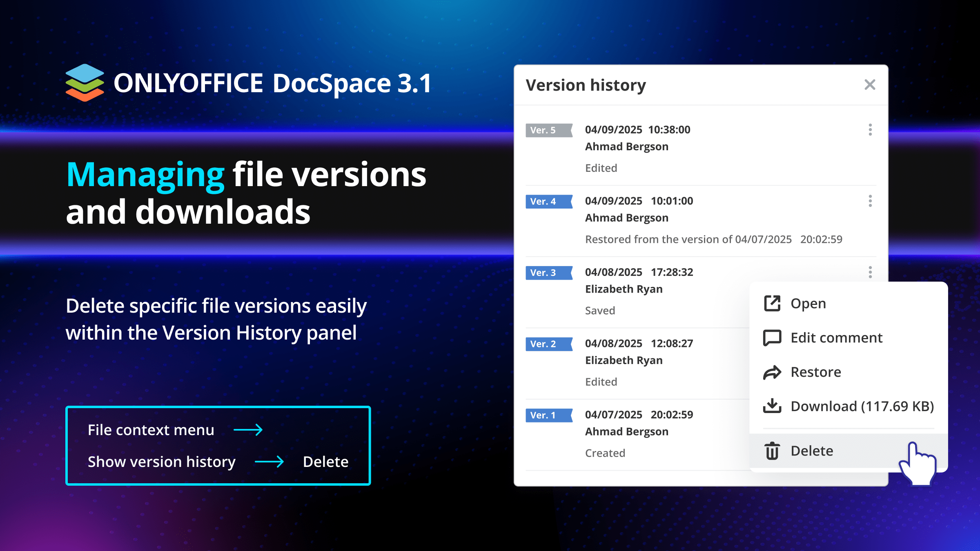Open the three-dot menu for Ver. 3
Screen dimensions: 980x551
coord(870,272)
